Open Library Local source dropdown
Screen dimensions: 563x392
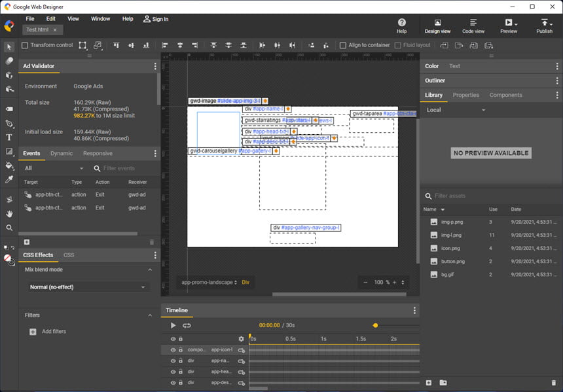456,110
